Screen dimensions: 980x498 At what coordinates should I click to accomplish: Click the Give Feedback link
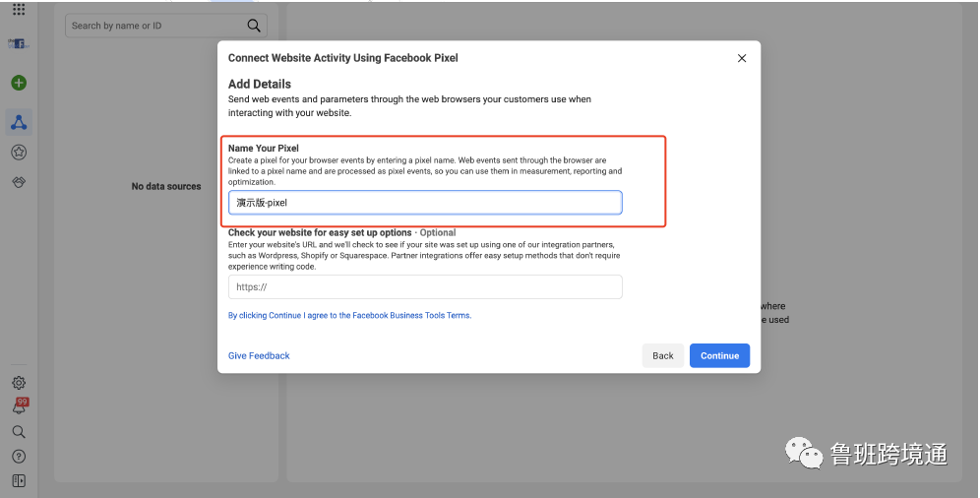[259, 355]
